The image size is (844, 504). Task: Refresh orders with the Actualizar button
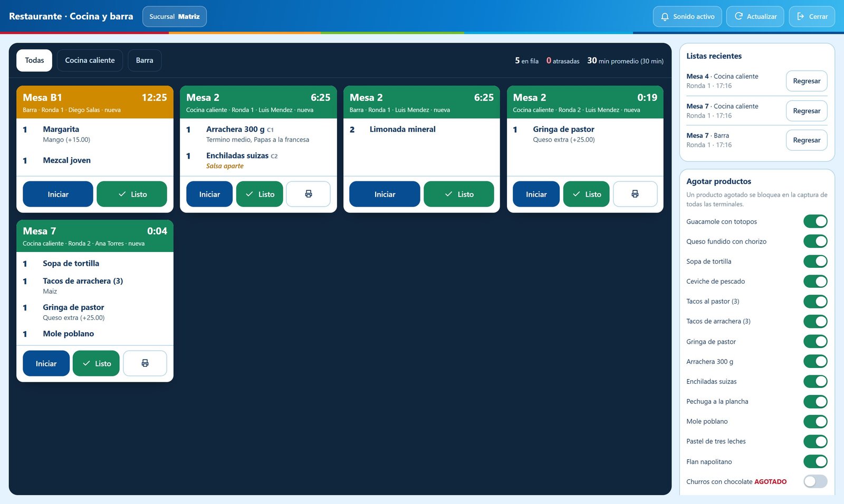(755, 16)
